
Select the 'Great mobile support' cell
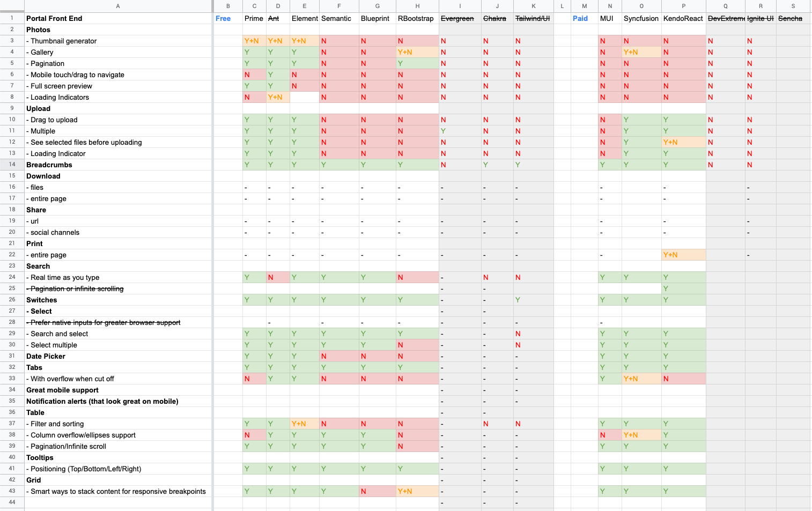[118, 390]
